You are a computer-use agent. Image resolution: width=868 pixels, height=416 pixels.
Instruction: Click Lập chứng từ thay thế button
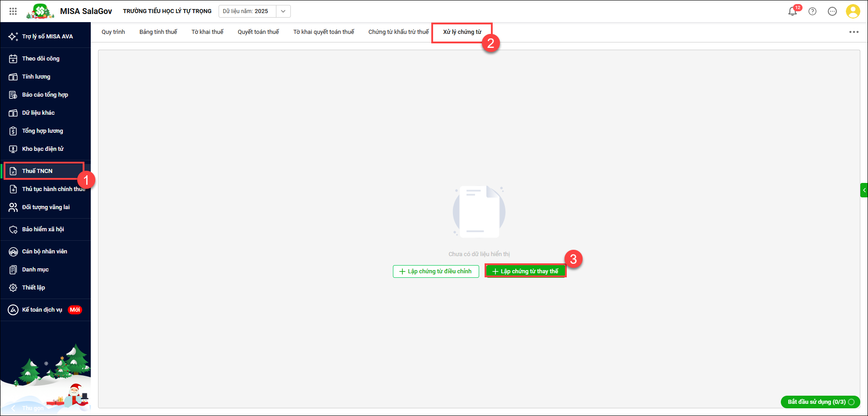point(525,271)
